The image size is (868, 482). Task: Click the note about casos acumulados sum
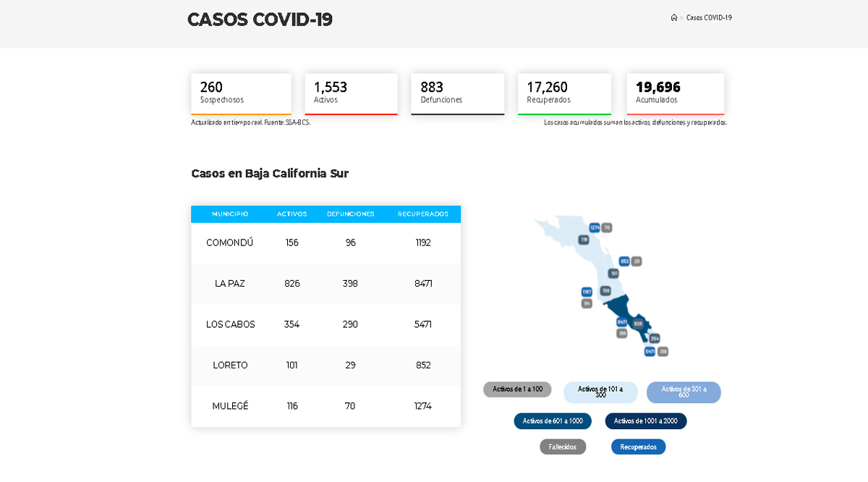[x=636, y=122]
